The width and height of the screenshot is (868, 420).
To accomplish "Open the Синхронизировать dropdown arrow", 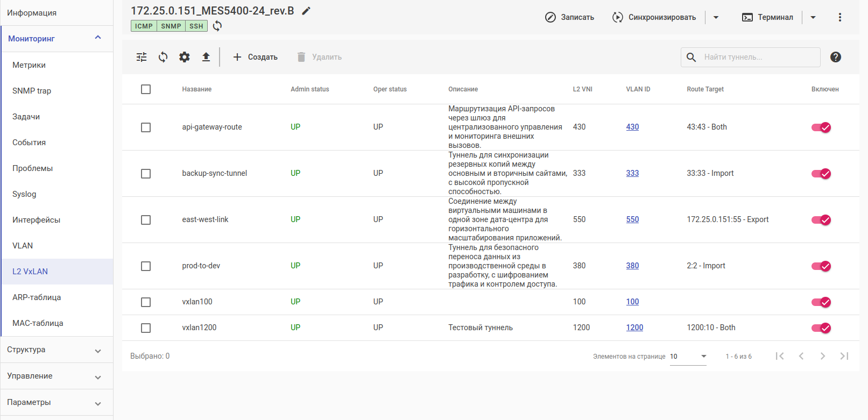I will [716, 17].
